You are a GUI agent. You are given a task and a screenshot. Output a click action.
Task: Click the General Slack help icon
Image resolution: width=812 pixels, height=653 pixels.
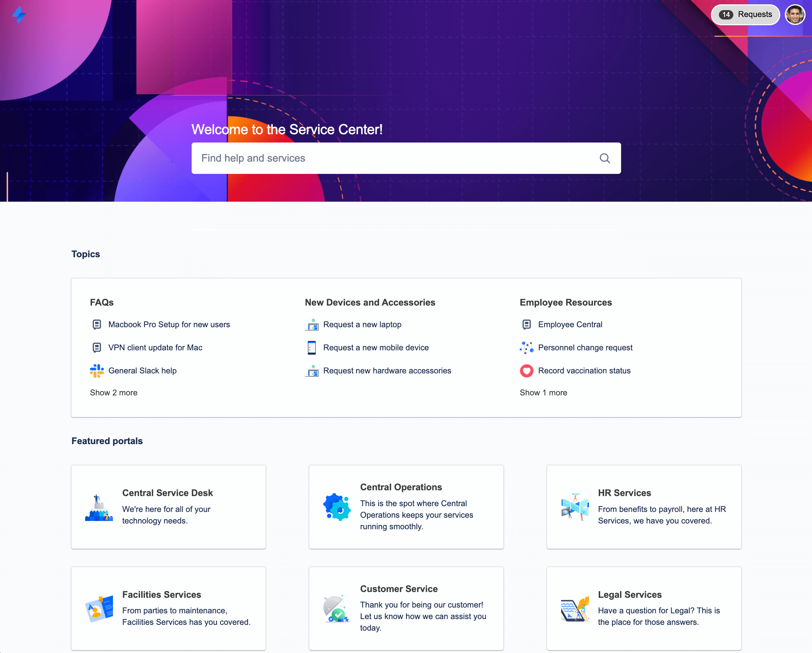tap(97, 371)
